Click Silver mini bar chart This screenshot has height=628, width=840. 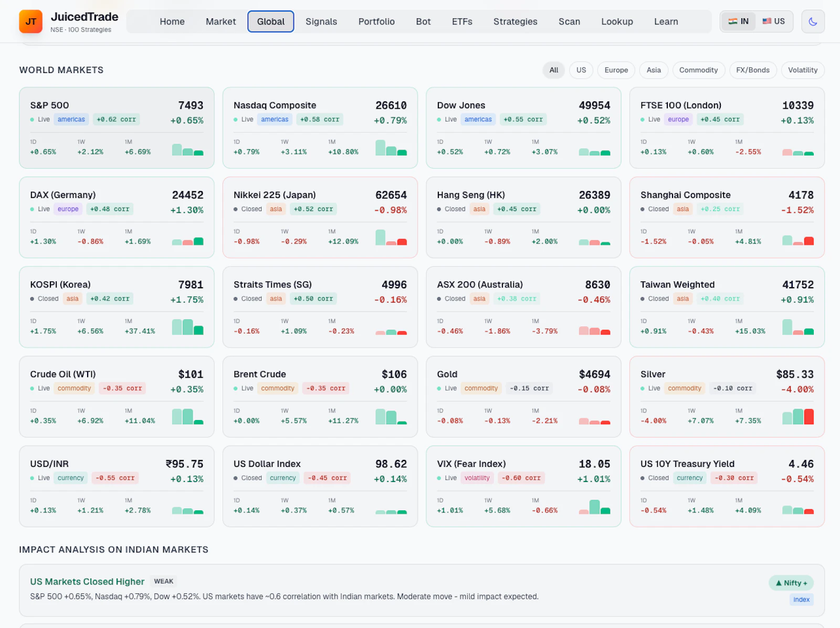tap(798, 416)
